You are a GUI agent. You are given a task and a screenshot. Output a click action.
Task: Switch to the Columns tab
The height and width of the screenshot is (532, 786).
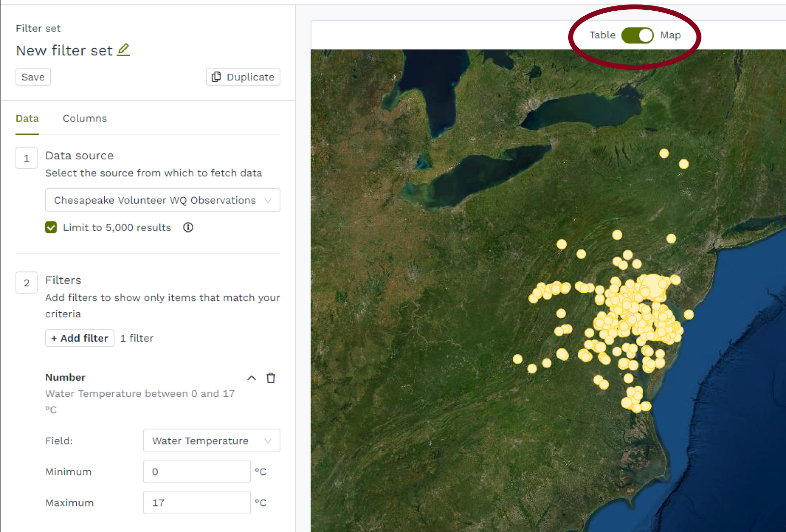point(85,118)
